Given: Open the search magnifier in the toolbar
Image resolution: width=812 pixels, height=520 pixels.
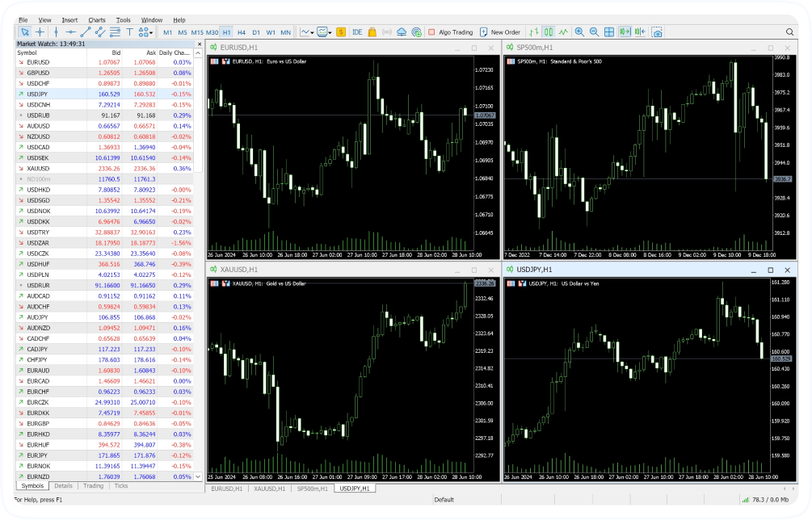Looking at the screenshot, I should coord(789,32).
